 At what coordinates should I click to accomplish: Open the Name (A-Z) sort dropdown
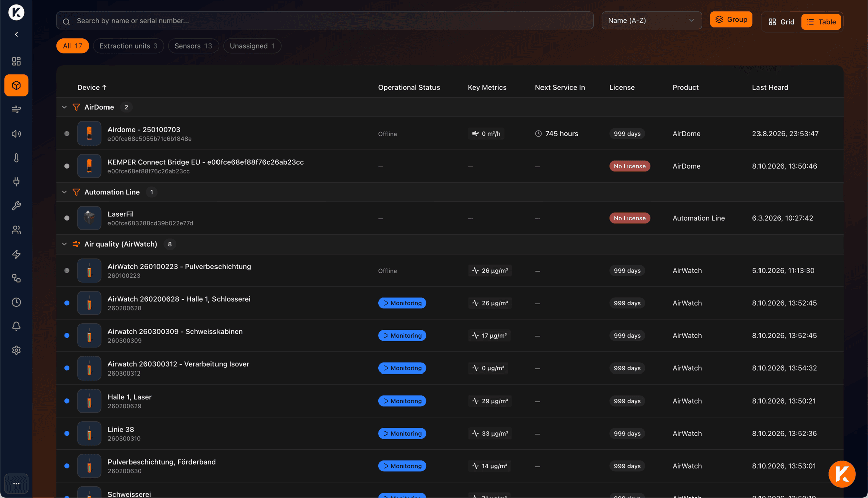[652, 21]
